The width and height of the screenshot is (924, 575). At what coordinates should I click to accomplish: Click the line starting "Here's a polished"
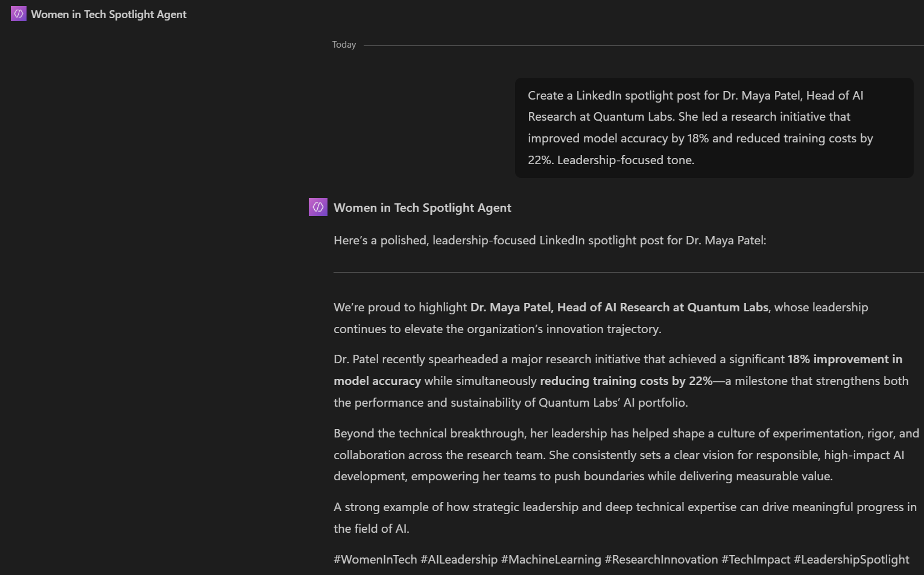click(550, 240)
